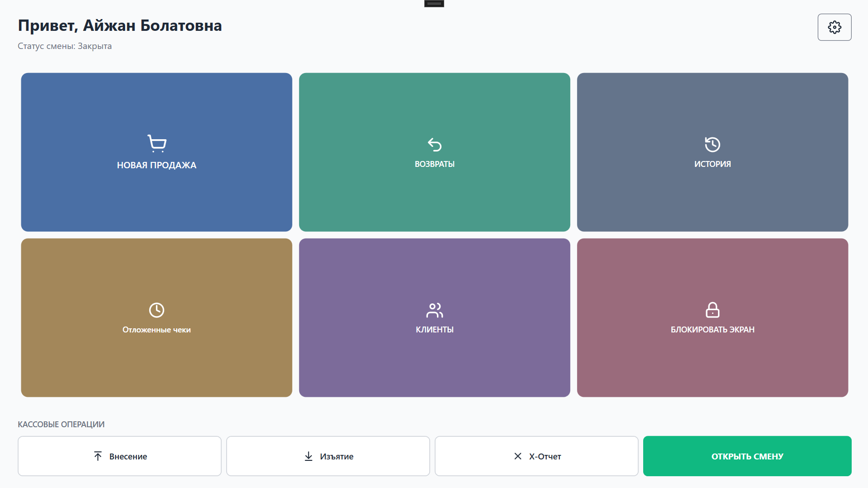Viewport: 868px width, 488px height.
Task: Click the clock icon on Отложенные чеки tile
Action: click(x=156, y=310)
